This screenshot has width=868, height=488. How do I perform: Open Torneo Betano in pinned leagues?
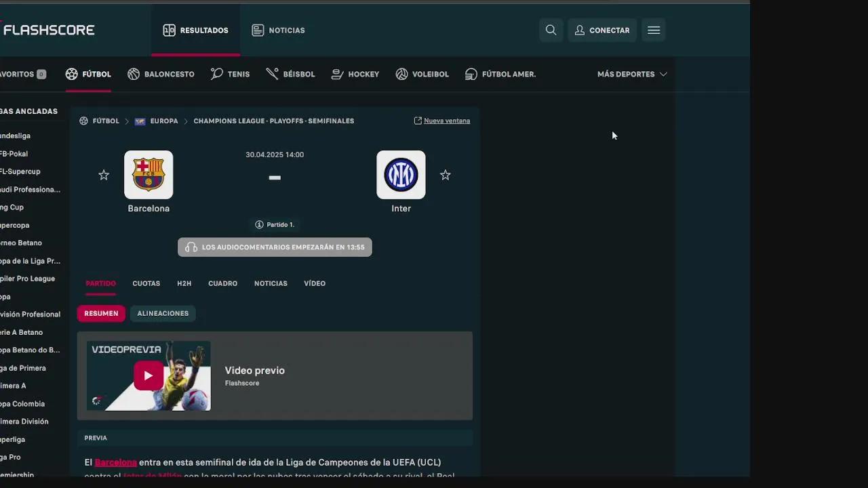click(x=21, y=243)
